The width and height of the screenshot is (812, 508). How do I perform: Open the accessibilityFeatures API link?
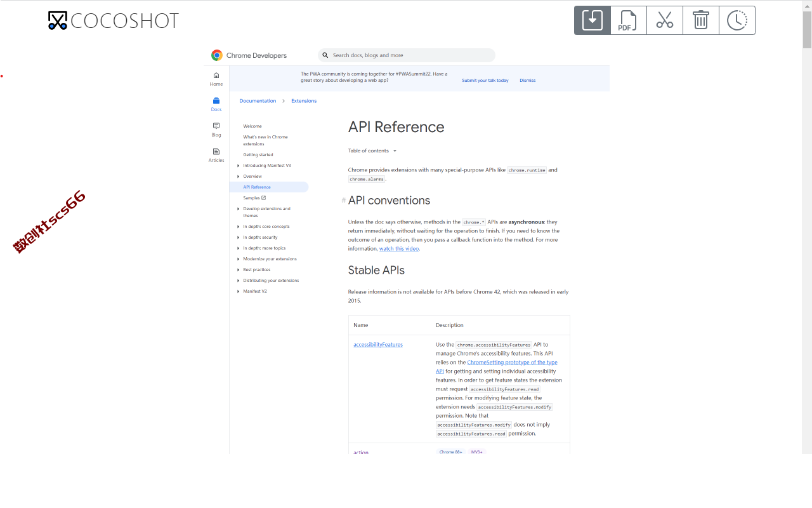[x=378, y=345]
